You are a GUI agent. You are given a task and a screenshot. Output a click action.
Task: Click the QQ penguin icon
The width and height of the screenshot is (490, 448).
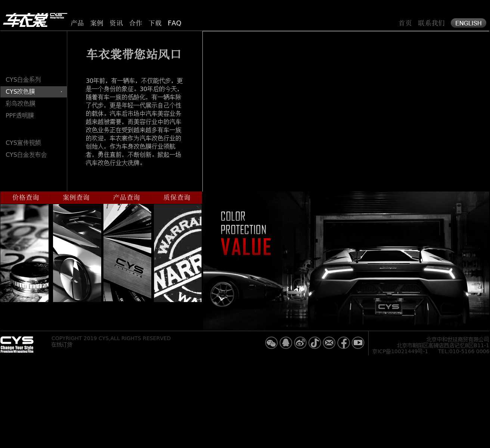pos(286,343)
